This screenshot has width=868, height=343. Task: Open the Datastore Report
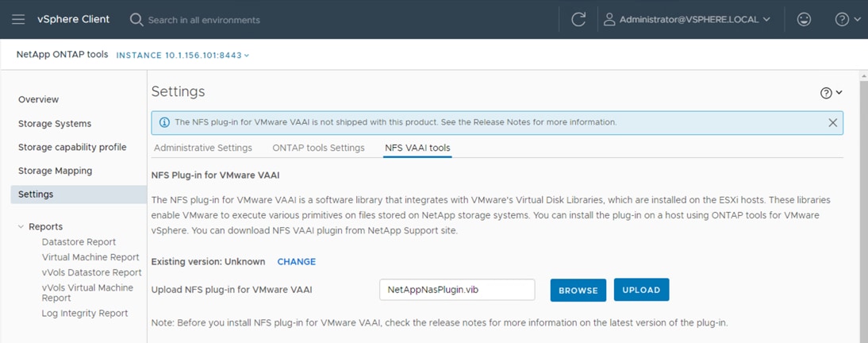point(79,242)
